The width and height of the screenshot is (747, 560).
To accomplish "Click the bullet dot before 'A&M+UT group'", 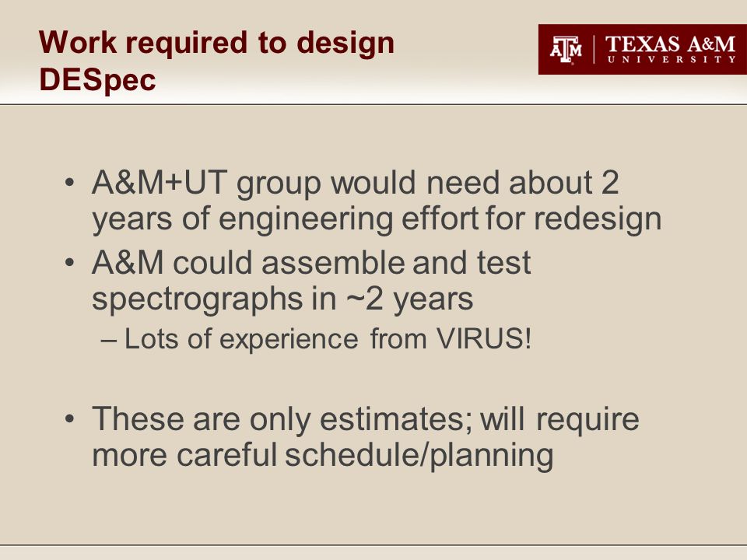I will click(x=69, y=183).
